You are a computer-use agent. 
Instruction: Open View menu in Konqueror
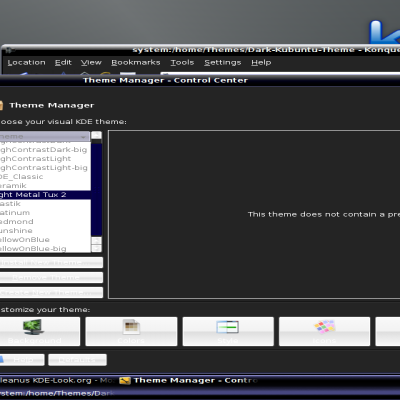click(91, 62)
